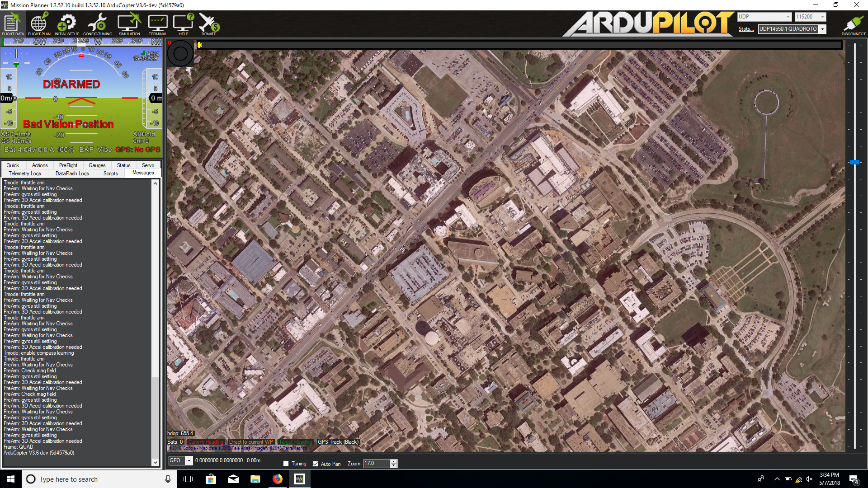The height and width of the screenshot is (488, 868).
Task: Click the People tray icon
Action: (761, 479)
